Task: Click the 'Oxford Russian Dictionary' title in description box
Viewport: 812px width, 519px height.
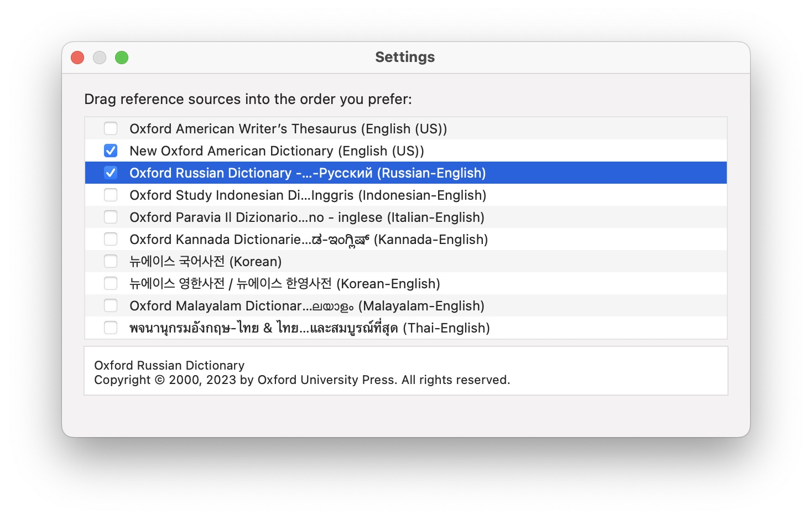Action: [169, 366]
